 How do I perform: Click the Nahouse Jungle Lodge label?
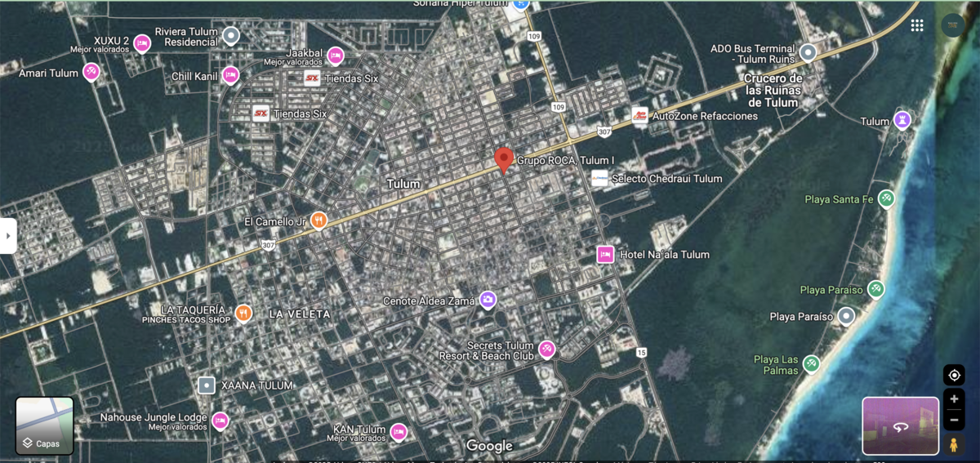click(x=154, y=418)
